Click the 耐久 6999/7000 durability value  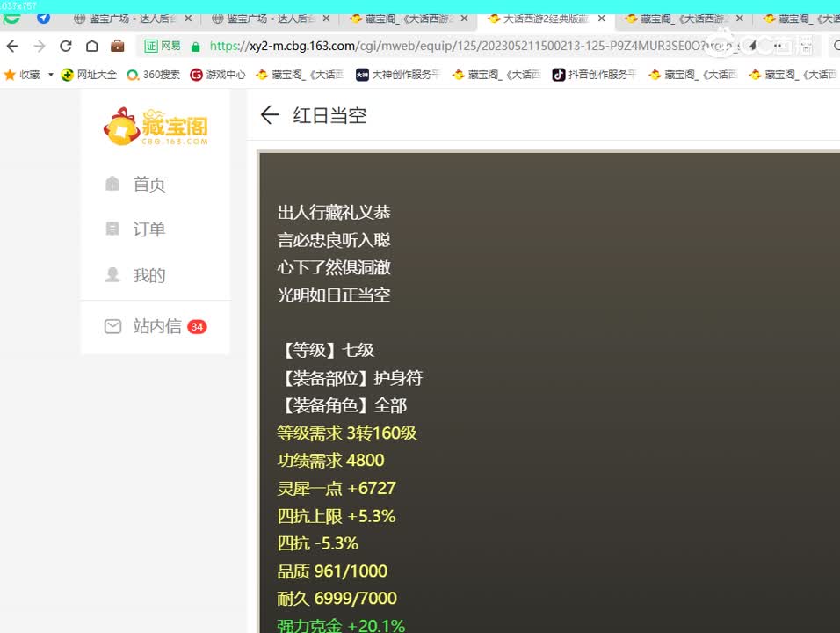tap(337, 598)
